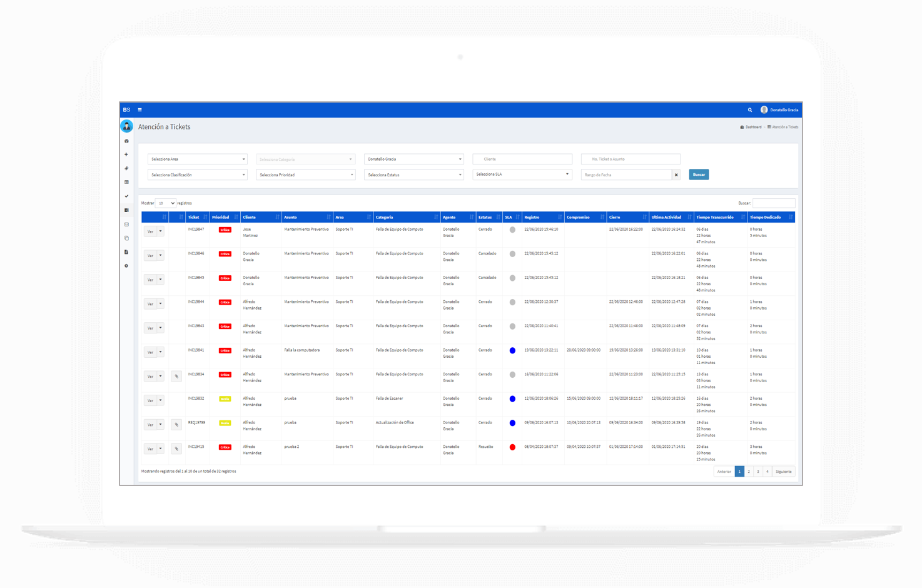
Task: Click the Siguiente pagination button
Action: click(783, 472)
